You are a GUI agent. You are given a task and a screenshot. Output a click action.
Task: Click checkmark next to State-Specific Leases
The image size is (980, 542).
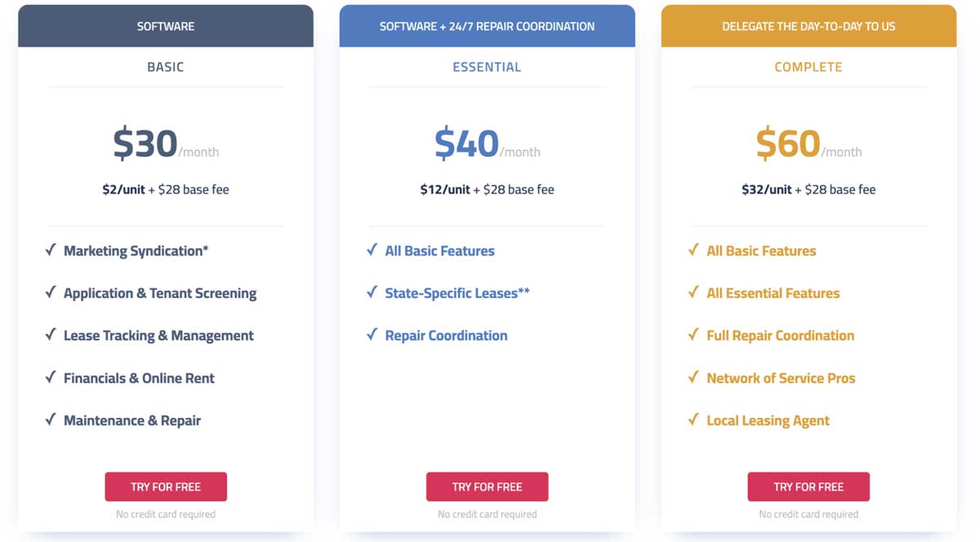click(x=372, y=292)
